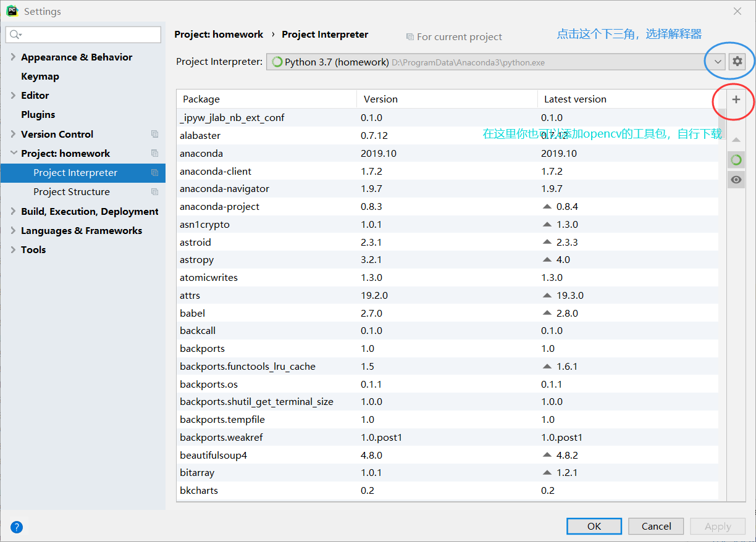Select the astroid package row

[x=447, y=242]
